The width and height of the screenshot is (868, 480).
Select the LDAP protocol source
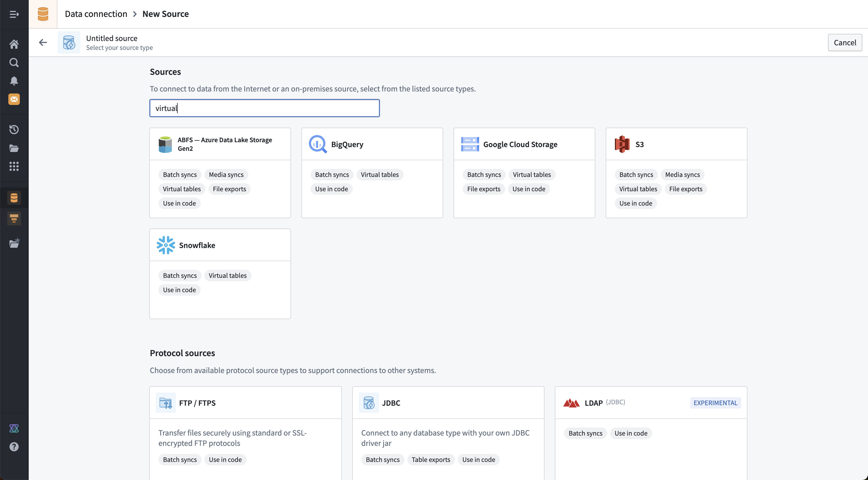click(x=651, y=433)
